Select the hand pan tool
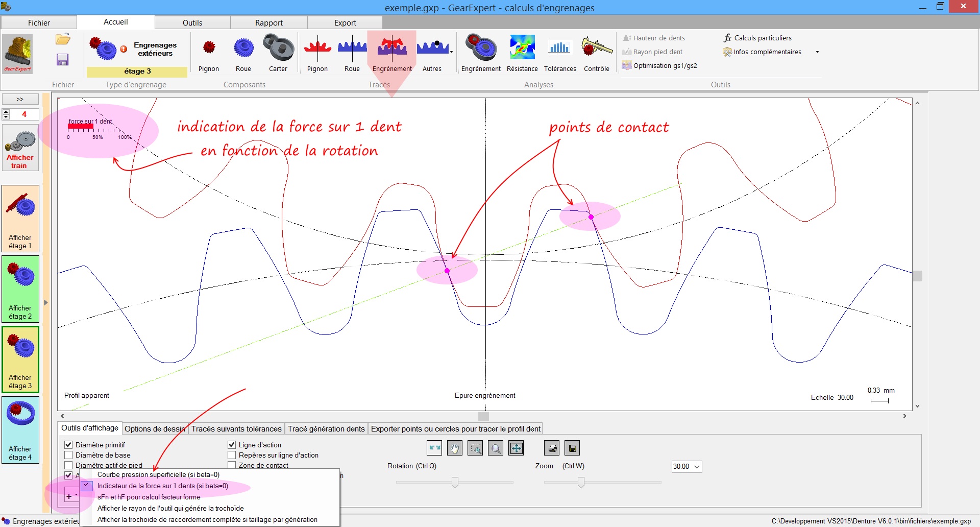Image resolution: width=980 pixels, height=527 pixels. (x=455, y=448)
